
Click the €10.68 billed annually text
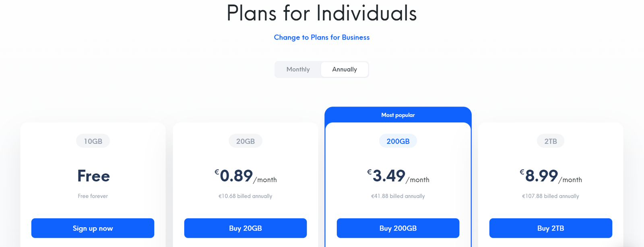[246, 196]
